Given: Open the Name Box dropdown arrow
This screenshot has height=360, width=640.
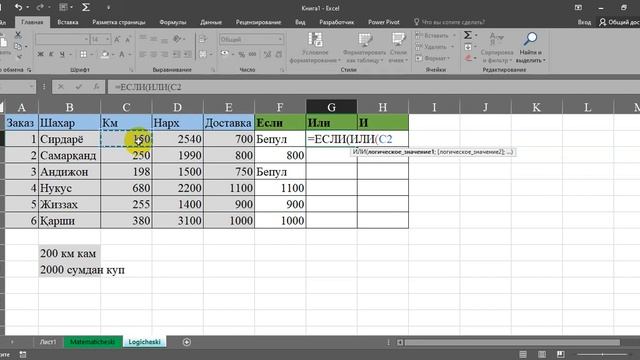Looking at the screenshot, I should pos(31,87).
